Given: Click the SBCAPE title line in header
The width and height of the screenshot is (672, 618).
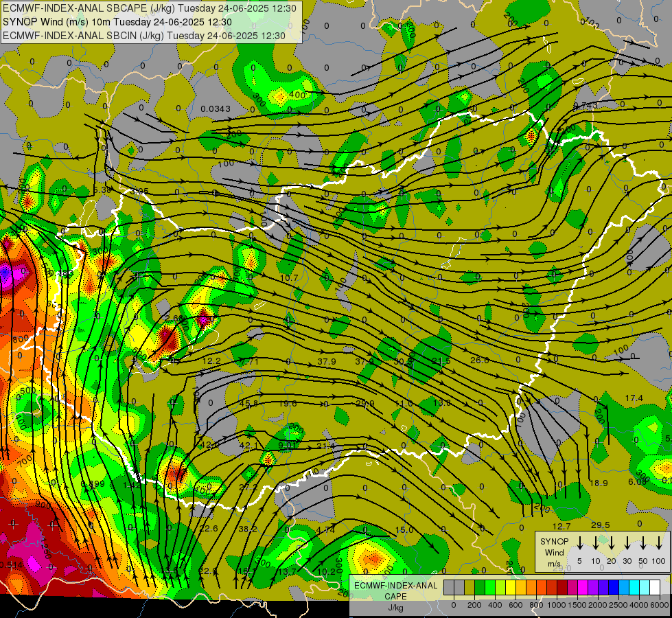Looking at the screenshot, I should pyautogui.click(x=150, y=8).
